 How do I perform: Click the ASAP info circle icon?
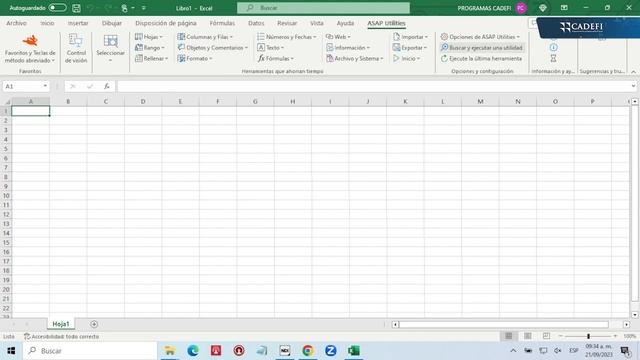[x=553, y=47]
